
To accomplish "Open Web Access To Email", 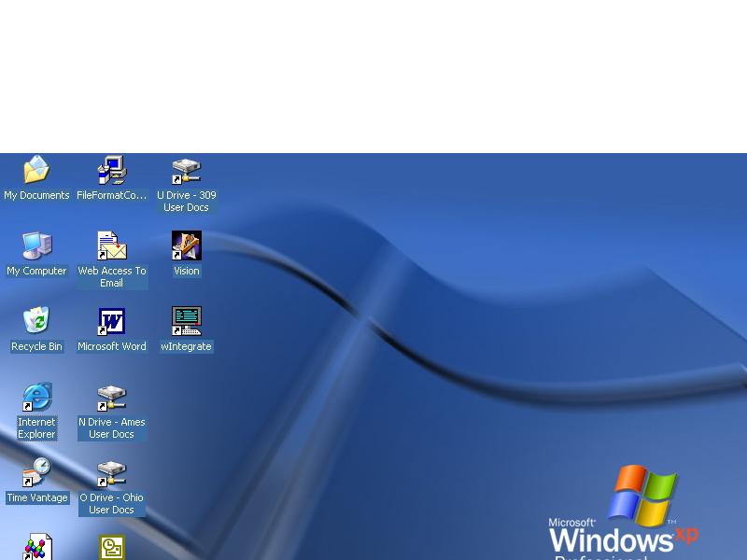I will 111,245.
